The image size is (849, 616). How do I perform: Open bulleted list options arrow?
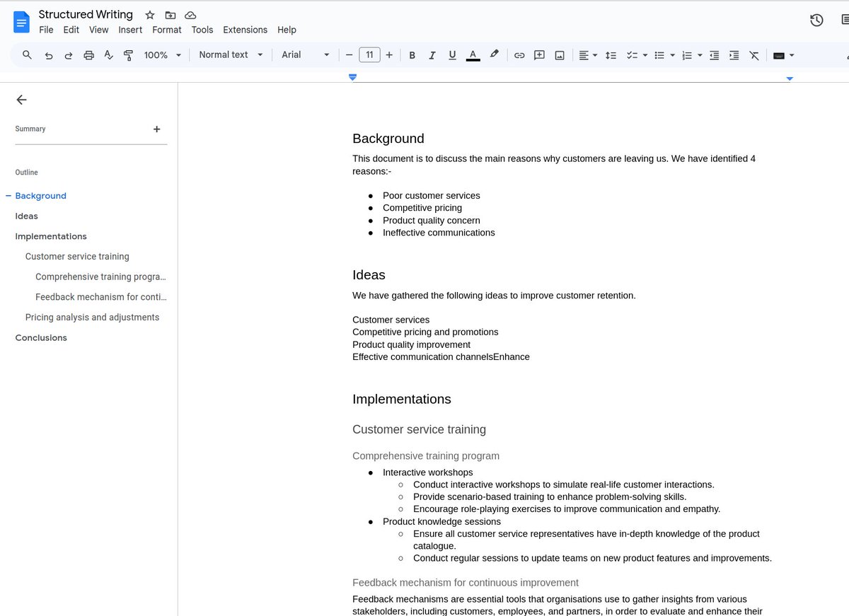click(672, 55)
